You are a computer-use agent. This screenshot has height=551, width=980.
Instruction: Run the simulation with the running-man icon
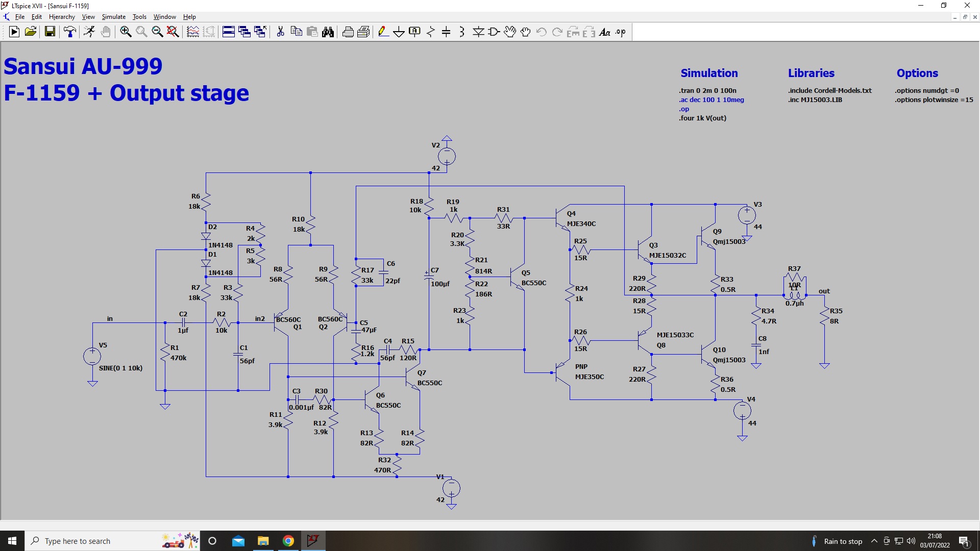click(x=89, y=32)
